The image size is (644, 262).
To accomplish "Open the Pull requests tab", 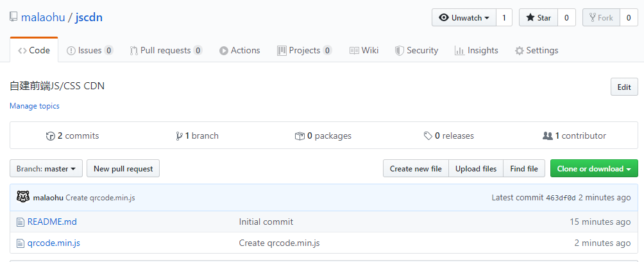I will point(165,50).
